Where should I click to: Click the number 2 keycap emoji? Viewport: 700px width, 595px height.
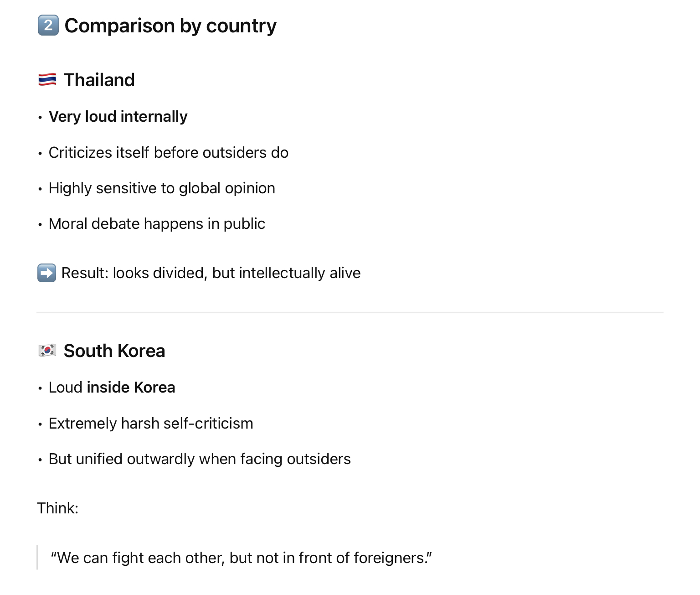(x=48, y=26)
